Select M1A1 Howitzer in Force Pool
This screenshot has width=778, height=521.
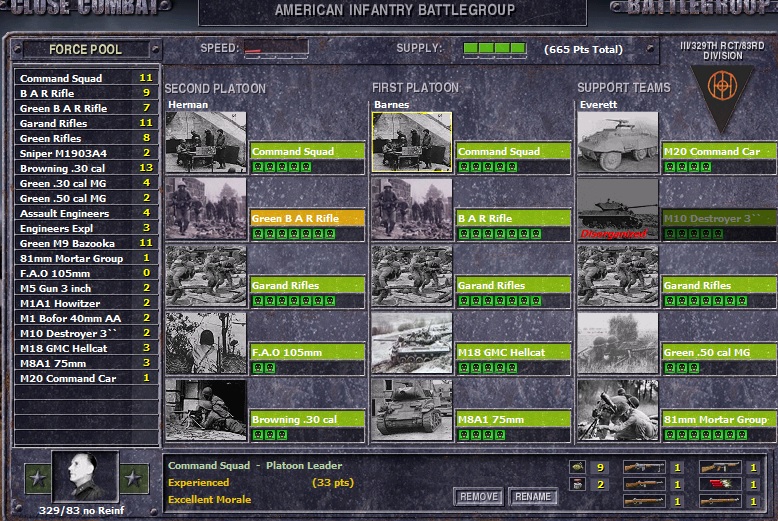pyautogui.click(x=86, y=303)
